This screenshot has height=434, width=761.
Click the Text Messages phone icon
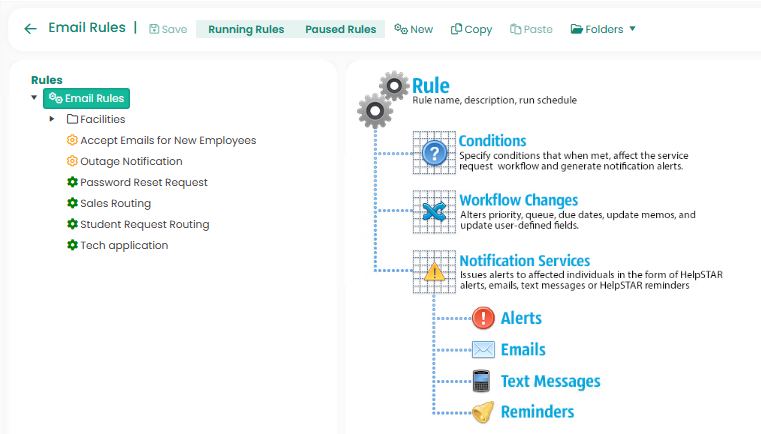(x=482, y=381)
